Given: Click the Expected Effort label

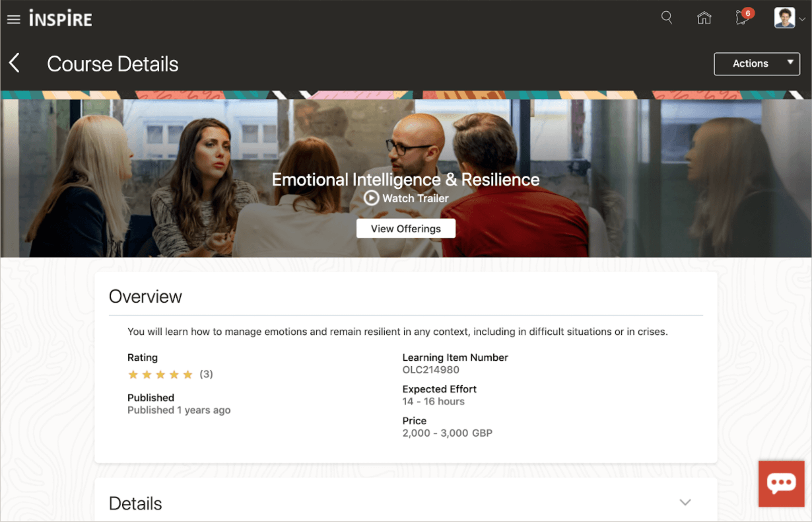Looking at the screenshot, I should click(440, 389).
